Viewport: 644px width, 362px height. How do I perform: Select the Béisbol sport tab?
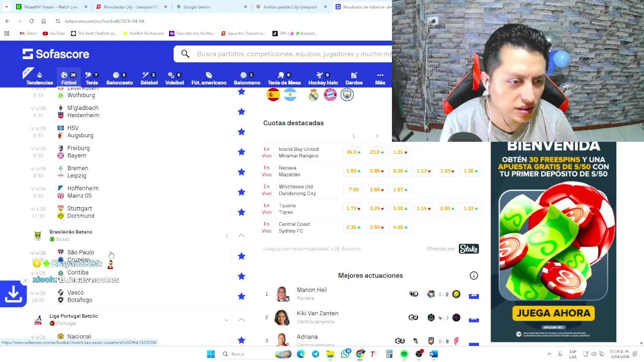[x=149, y=78]
